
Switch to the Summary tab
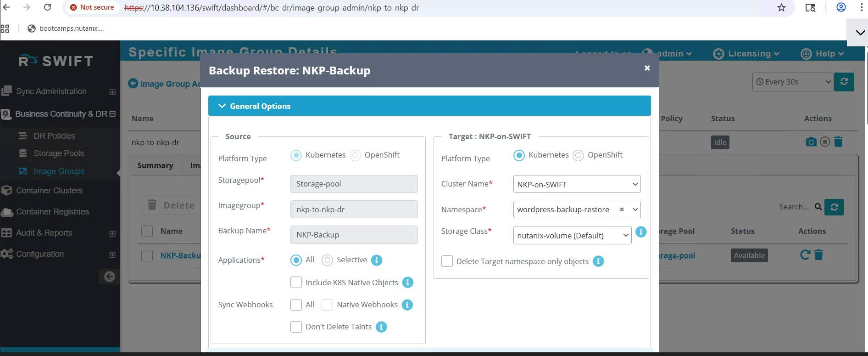pos(155,165)
